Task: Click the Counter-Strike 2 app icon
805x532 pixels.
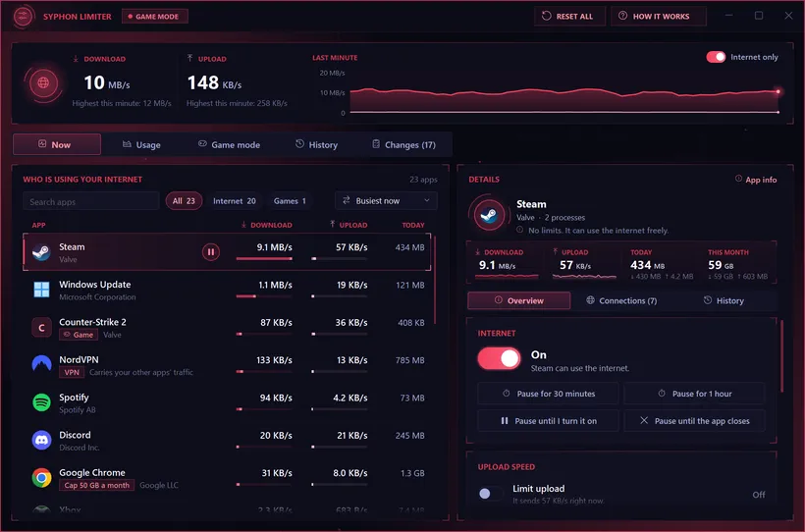Action: (x=41, y=328)
